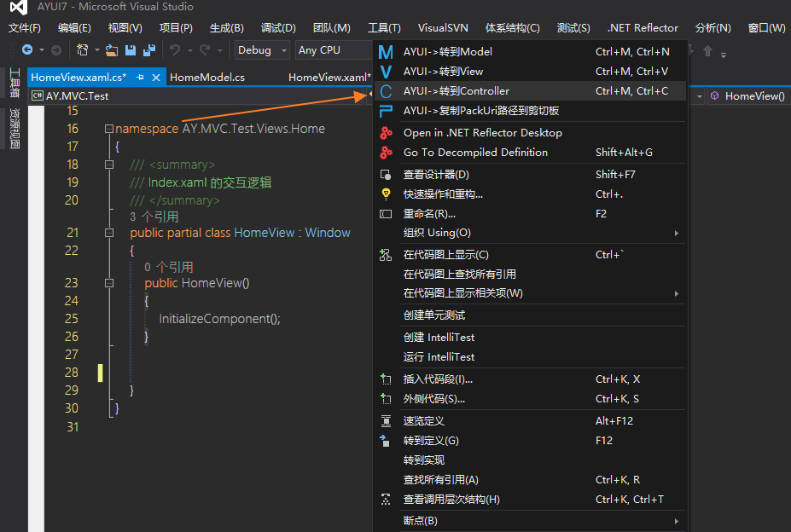
Task: Expand the 断点(B) submenu
Action: 677,521
